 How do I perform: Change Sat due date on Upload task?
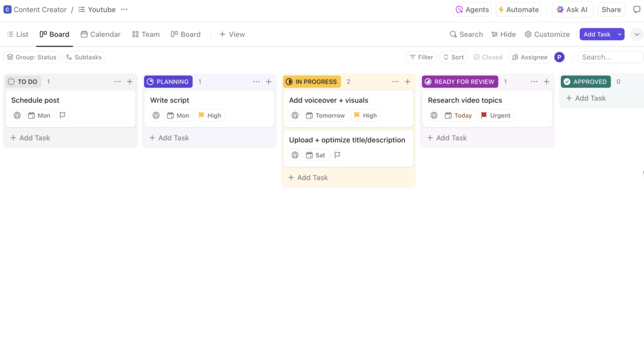click(x=316, y=155)
